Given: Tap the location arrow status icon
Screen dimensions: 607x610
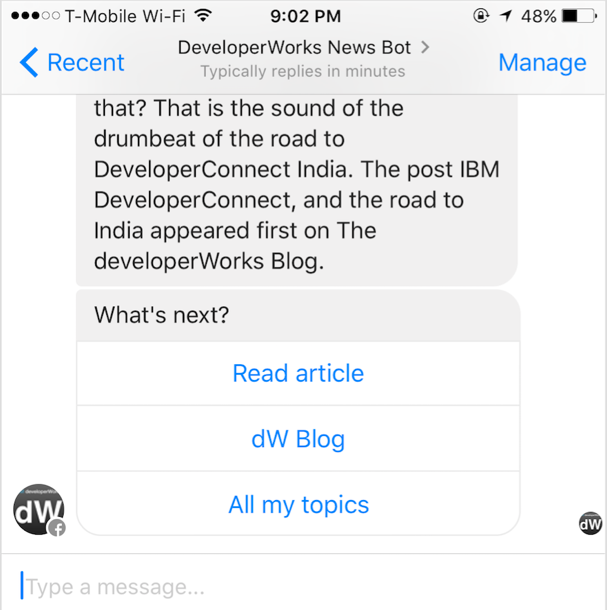Looking at the screenshot, I should 506,16.
